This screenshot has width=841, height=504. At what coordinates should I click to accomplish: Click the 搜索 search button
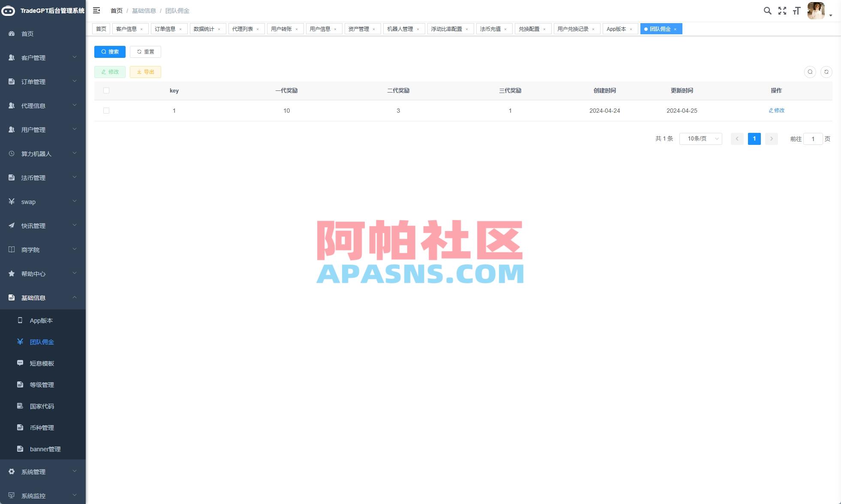pos(109,51)
